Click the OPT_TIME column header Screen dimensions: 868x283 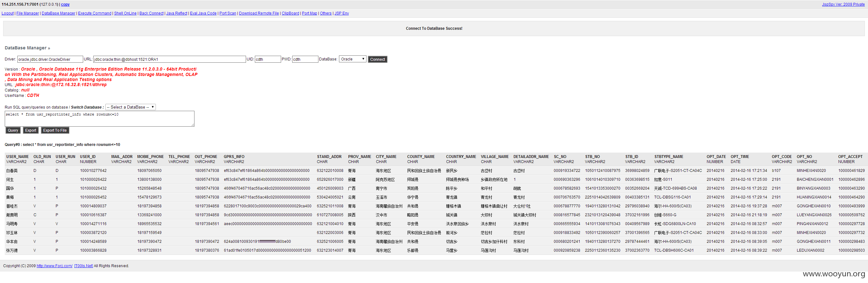[740, 156]
